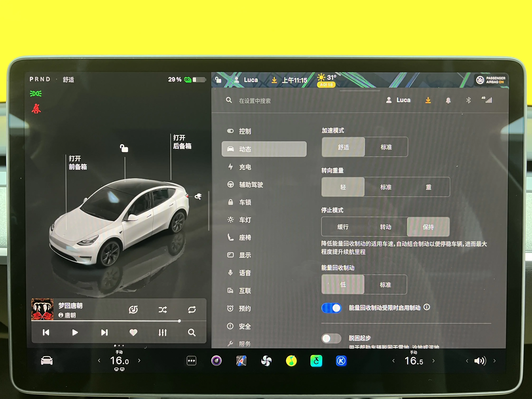Toggle shuffle playback icon

(x=163, y=310)
